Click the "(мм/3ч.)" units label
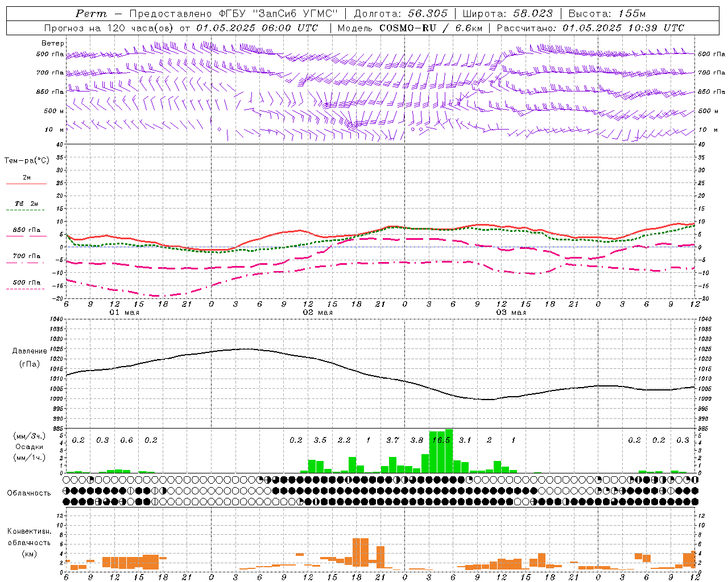The height and width of the screenshot is (582, 728). (x=29, y=436)
